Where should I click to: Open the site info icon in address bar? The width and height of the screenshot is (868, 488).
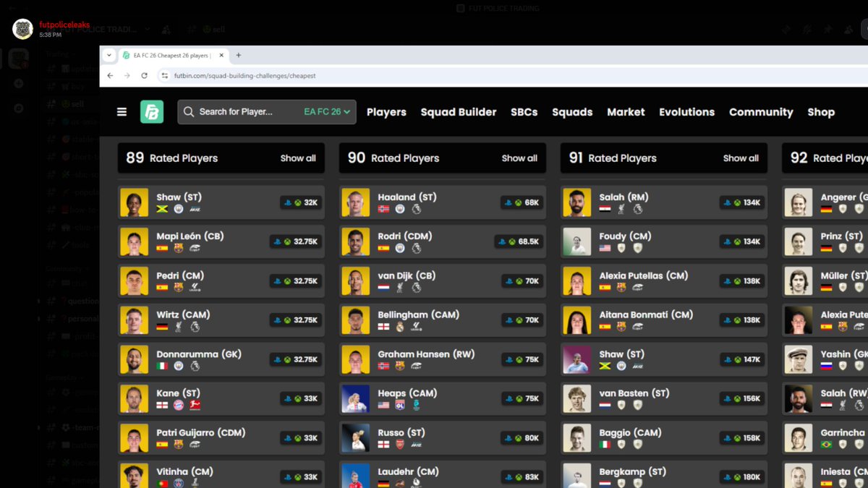coord(165,75)
